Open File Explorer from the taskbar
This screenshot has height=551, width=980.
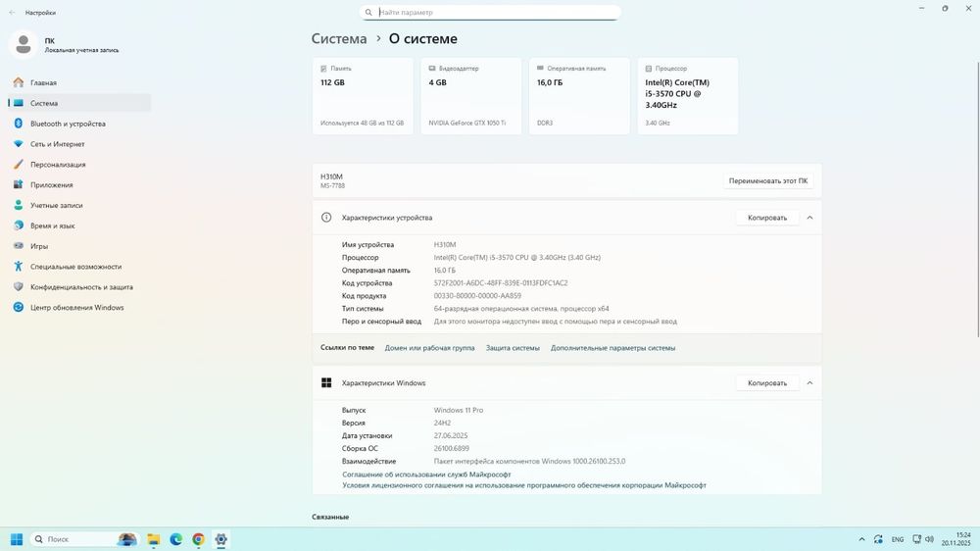click(x=154, y=539)
